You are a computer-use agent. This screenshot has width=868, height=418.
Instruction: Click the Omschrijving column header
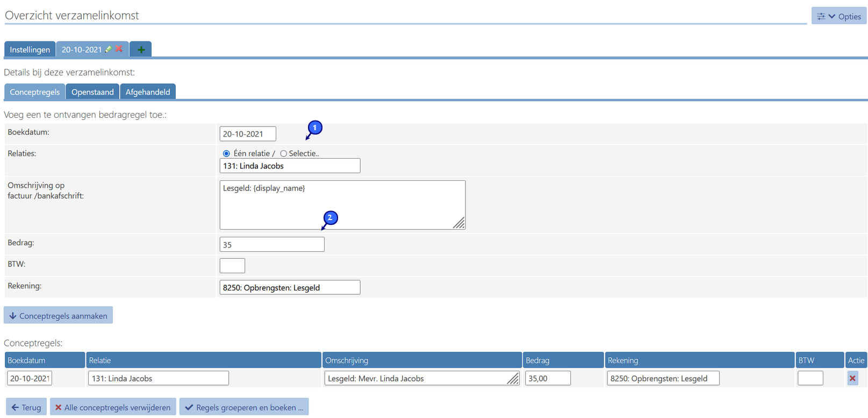[x=422, y=360]
